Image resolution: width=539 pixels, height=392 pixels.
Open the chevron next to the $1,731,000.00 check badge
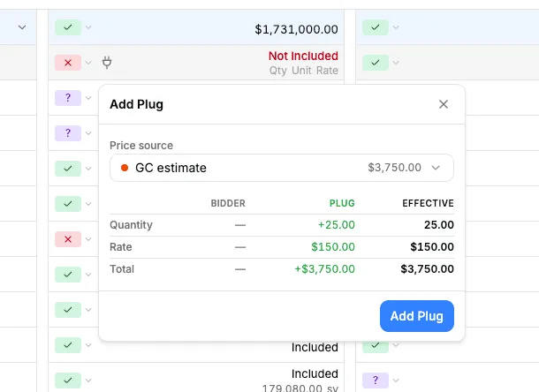pos(88,27)
